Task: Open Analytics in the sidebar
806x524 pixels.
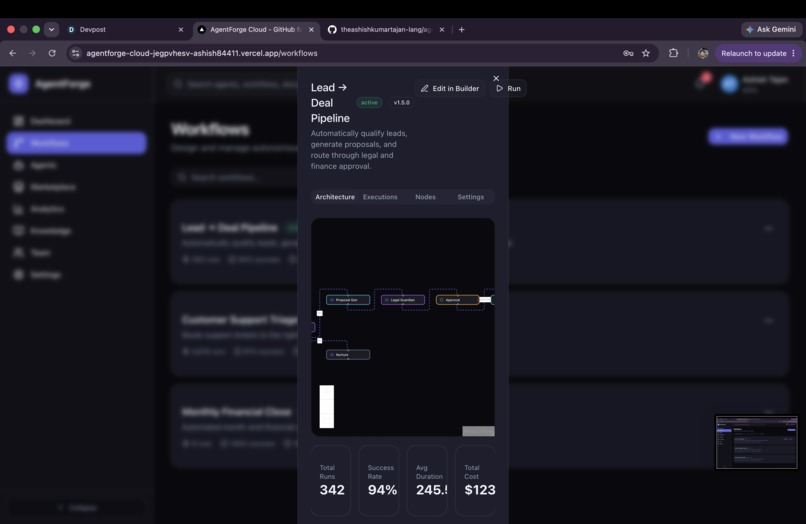Action: click(x=76, y=209)
